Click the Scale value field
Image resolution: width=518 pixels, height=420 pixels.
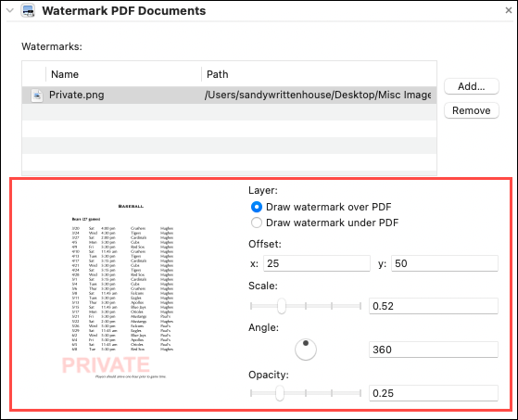tap(433, 306)
